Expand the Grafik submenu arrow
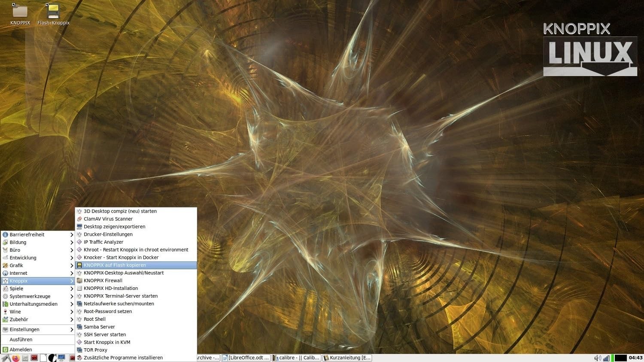 pos(72,266)
